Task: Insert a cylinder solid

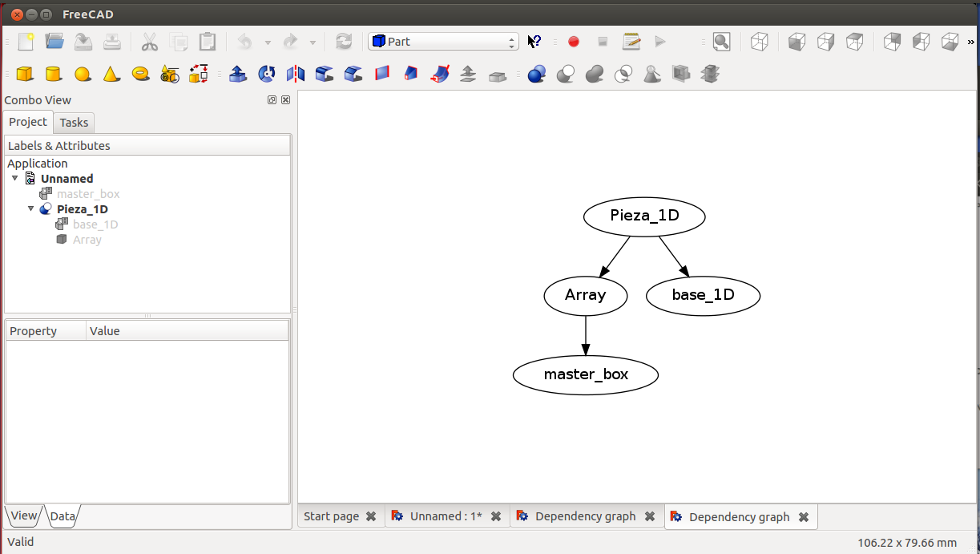Action: (x=54, y=75)
